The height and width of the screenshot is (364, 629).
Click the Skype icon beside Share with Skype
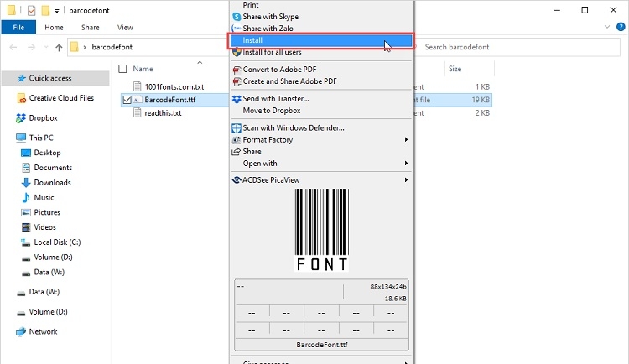pos(237,17)
